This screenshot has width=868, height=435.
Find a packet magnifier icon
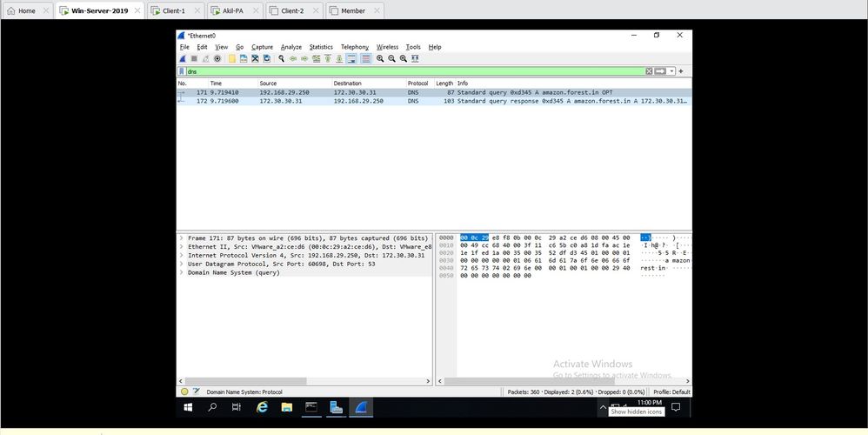[x=281, y=58]
